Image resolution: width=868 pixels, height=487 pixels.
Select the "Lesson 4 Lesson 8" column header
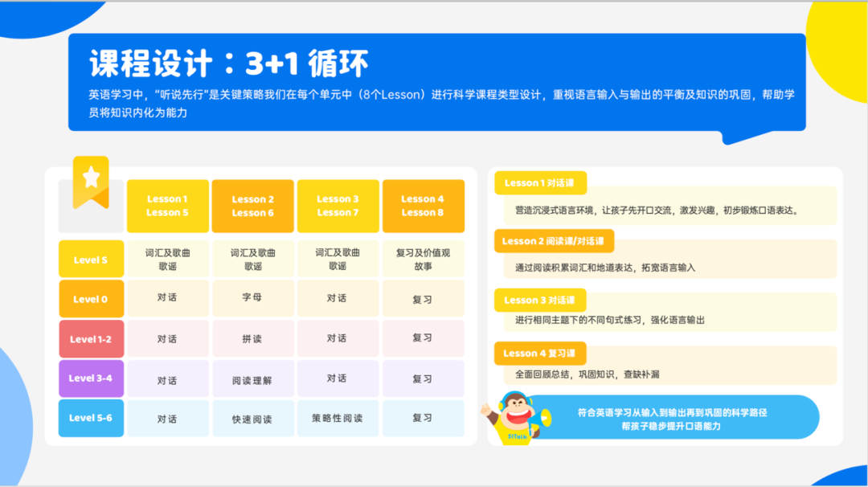coord(423,206)
